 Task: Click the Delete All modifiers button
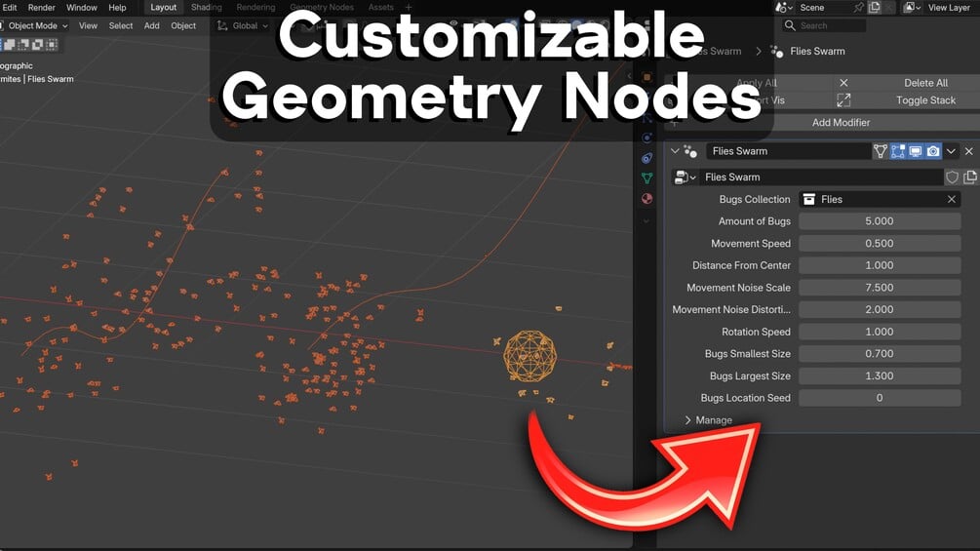tap(906, 83)
